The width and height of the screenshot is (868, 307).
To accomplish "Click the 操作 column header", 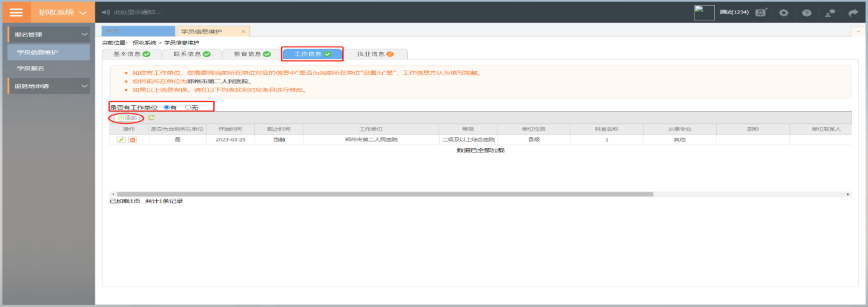I will (129, 129).
